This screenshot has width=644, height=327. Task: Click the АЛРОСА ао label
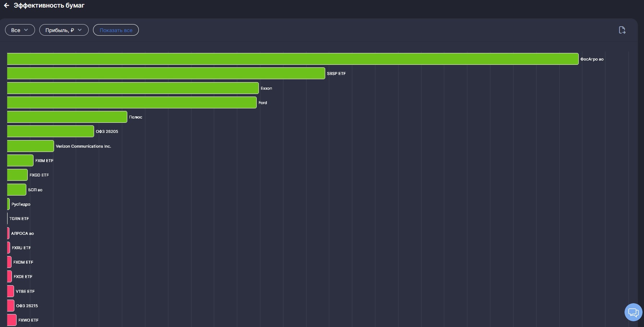coord(22,233)
